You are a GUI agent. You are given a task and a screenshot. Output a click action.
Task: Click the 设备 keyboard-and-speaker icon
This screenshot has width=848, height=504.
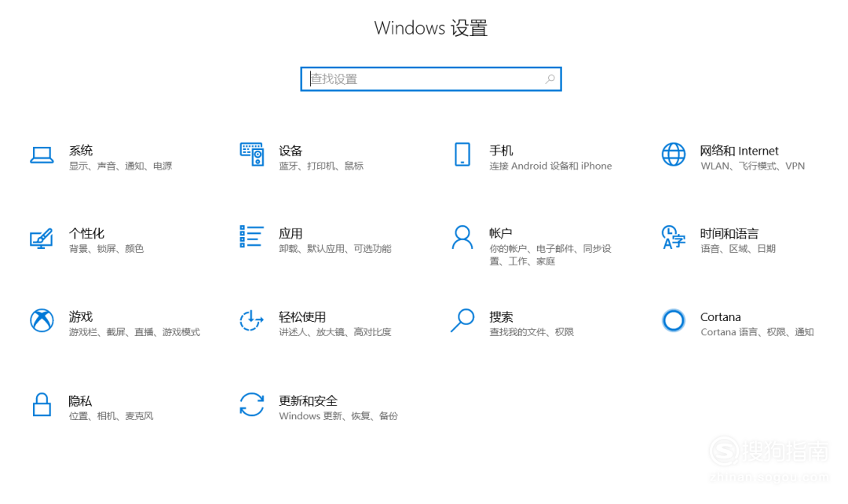[x=252, y=155]
